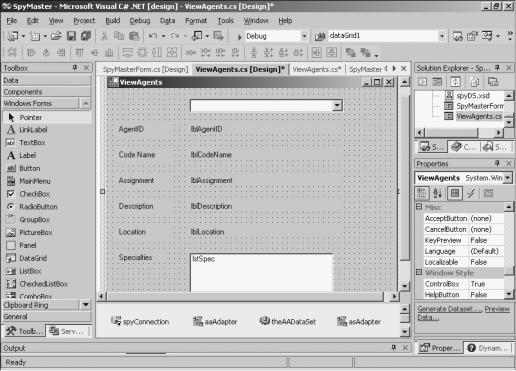Click the Cut toolbar icon
The image size is (516, 371).
tap(104, 36)
